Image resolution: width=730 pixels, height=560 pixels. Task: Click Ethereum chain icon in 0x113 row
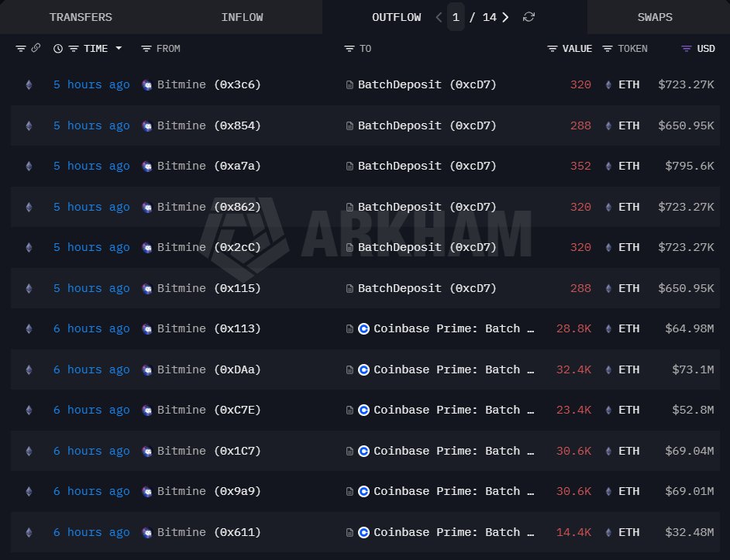pyautogui.click(x=29, y=328)
